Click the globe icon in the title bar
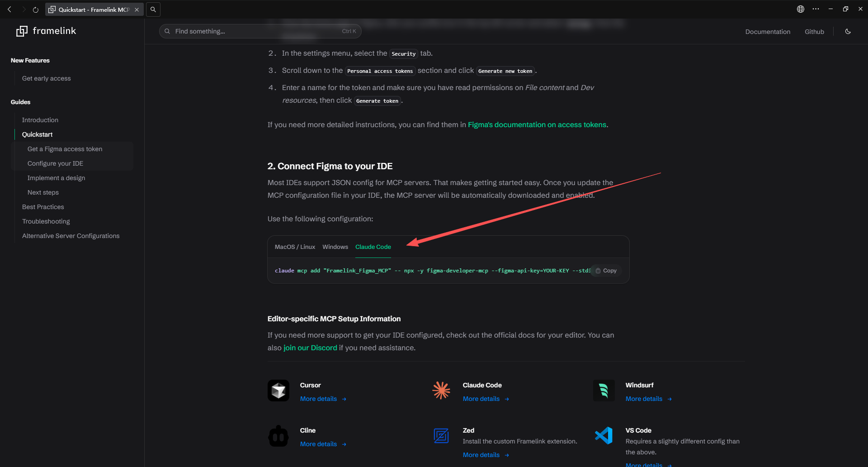868x467 pixels. tap(801, 9)
